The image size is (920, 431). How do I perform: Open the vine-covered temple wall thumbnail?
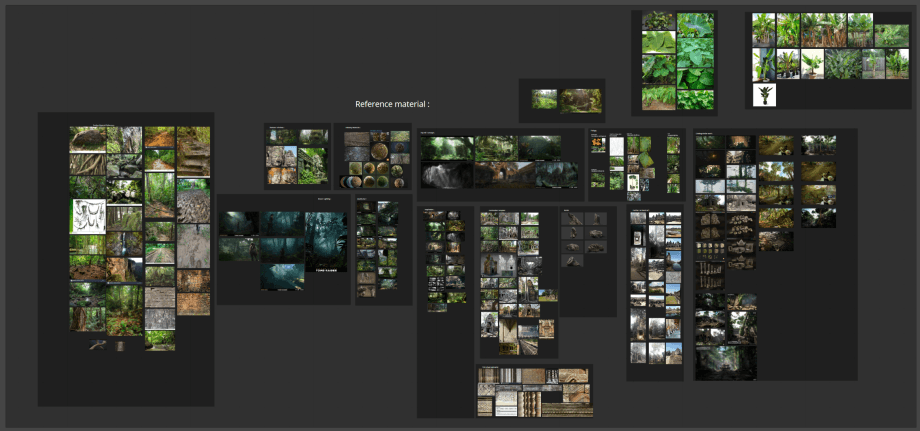[313, 166]
